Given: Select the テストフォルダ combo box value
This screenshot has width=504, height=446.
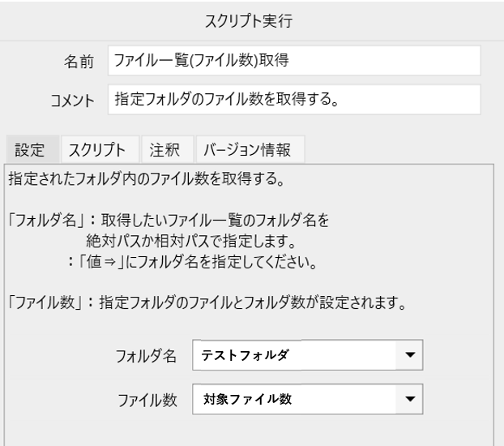Looking at the screenshot, I should pyautogui.click(x=294, y=355).
